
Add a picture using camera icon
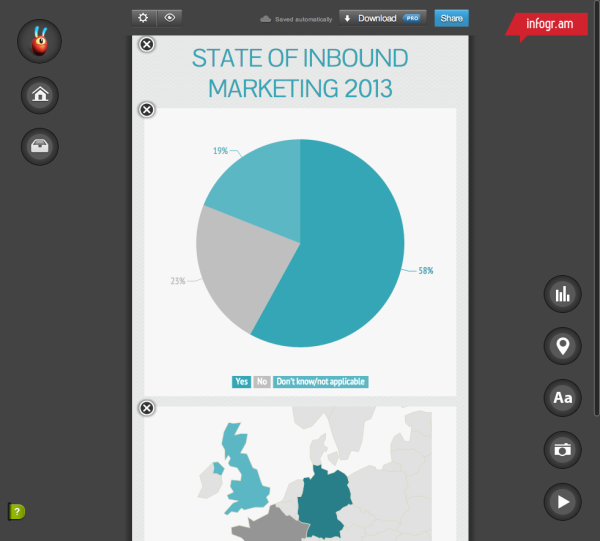point(562,450)
